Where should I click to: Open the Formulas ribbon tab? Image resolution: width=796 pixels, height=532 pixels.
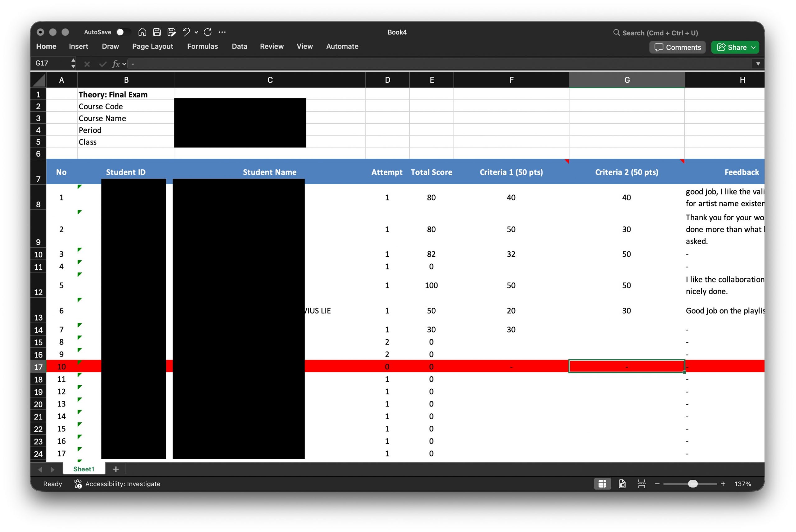click(x=202, y=46)
